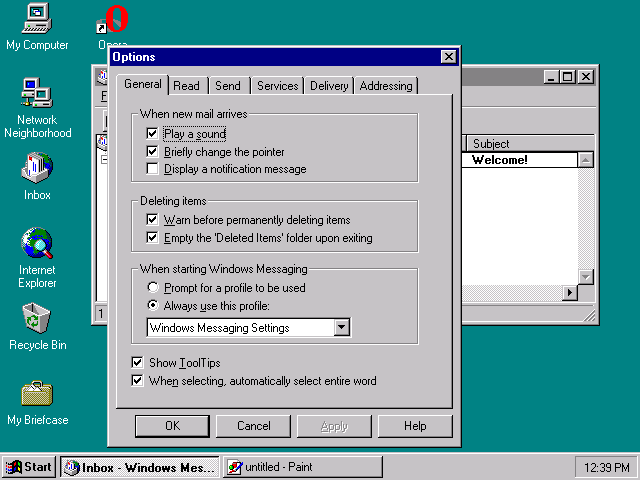Click scroll down arrow in Inbox message list
This screenshot has height=480, width=640.
point(586,277)
